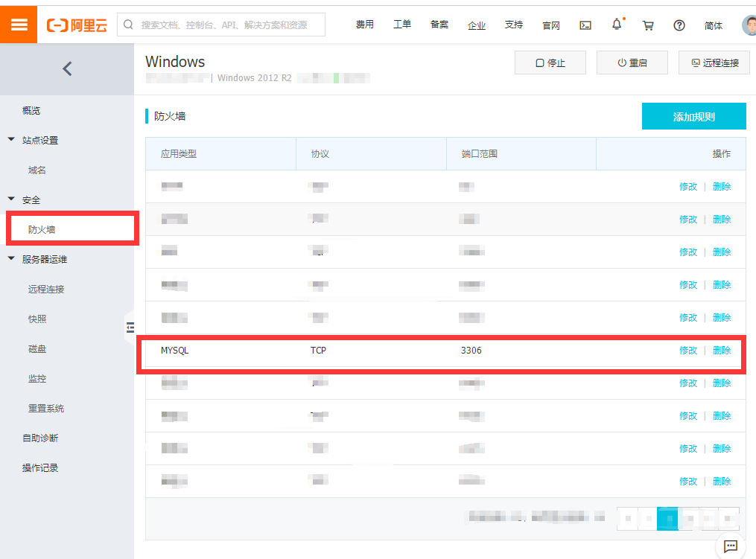This screenshot has width=756, height=559.
Task: Click the console shortcut icon beside 官网
Action: (x=585, y=25)
